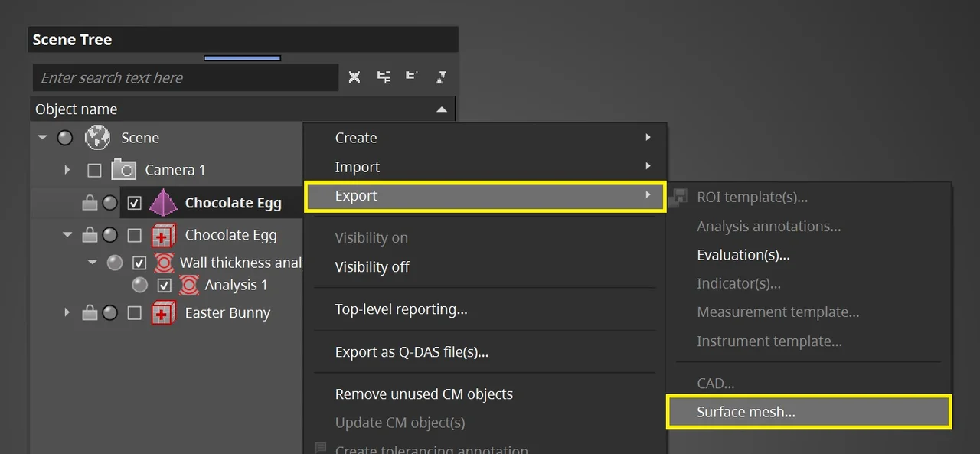
Task: Select the Analysis 1 label
Action: point(237,285)
